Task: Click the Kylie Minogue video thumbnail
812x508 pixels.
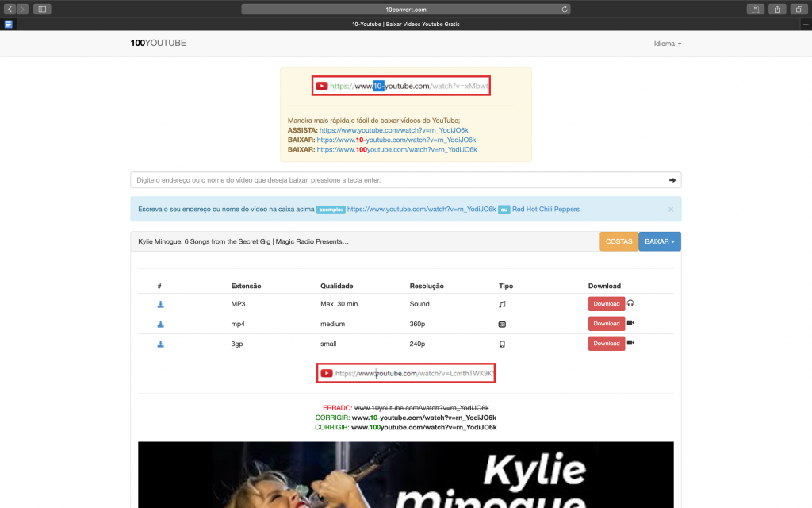Action: coord(406,475)
